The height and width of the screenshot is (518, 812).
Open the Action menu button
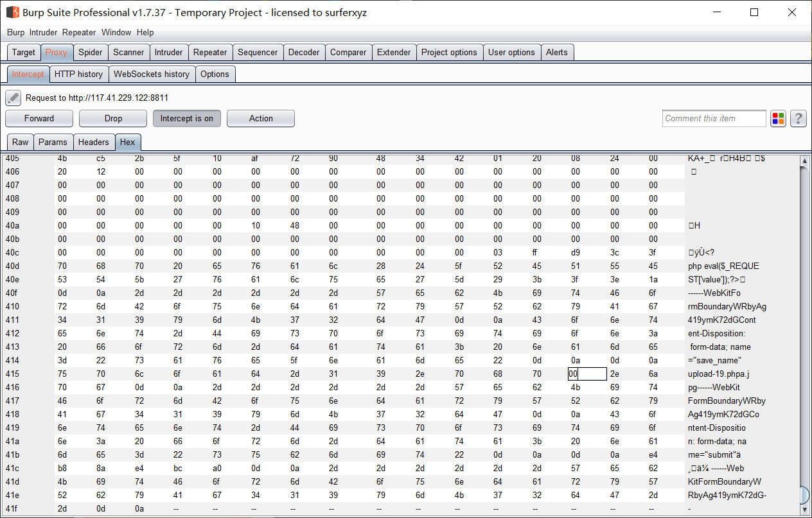point(261,118)
